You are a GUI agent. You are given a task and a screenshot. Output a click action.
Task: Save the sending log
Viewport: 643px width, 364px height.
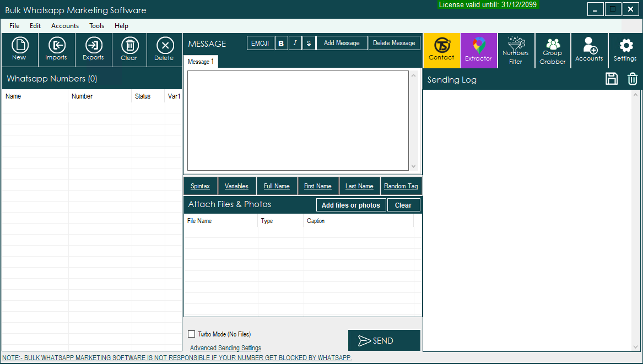612,79
